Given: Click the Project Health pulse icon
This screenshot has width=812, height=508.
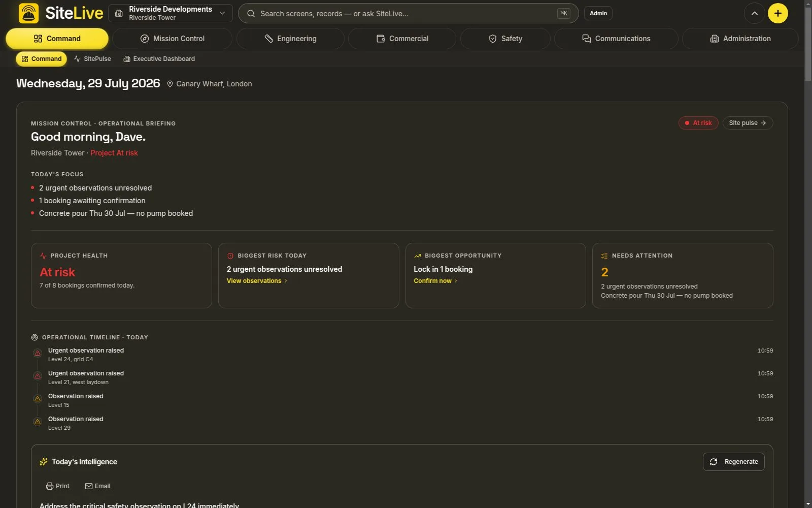Looking at the screenshot, I should click(x=43, y=256).
